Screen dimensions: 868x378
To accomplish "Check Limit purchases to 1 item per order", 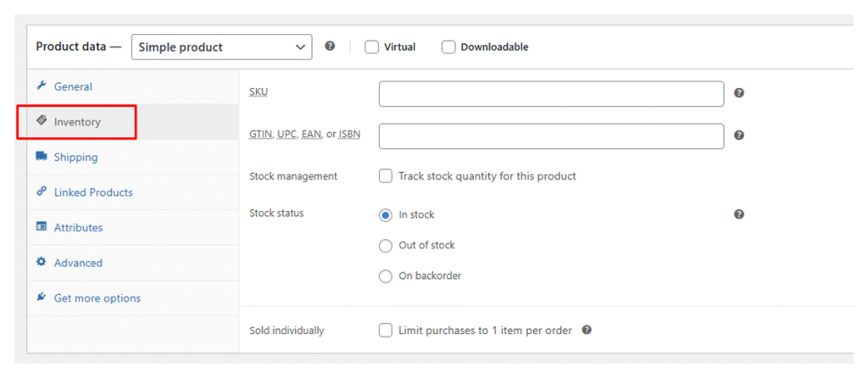I will pyautogui.click(x=386, y=331).
